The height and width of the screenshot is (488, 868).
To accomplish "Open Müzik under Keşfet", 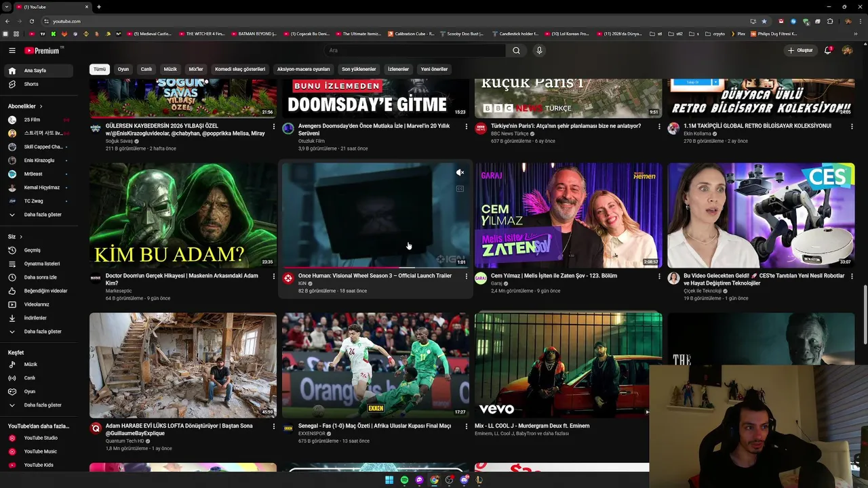I will tap(41, 364).
